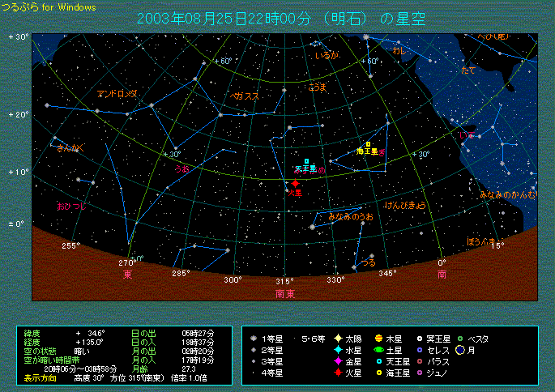Click the 東 direction label on the horizon
Viewport: 555px width, 392px height.
click(x=127, y=275)
